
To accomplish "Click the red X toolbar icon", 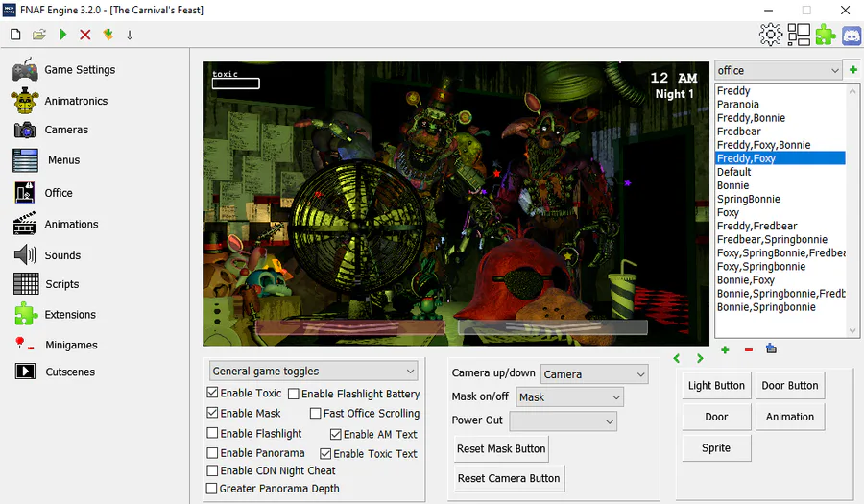I will [x=84, y=35].
